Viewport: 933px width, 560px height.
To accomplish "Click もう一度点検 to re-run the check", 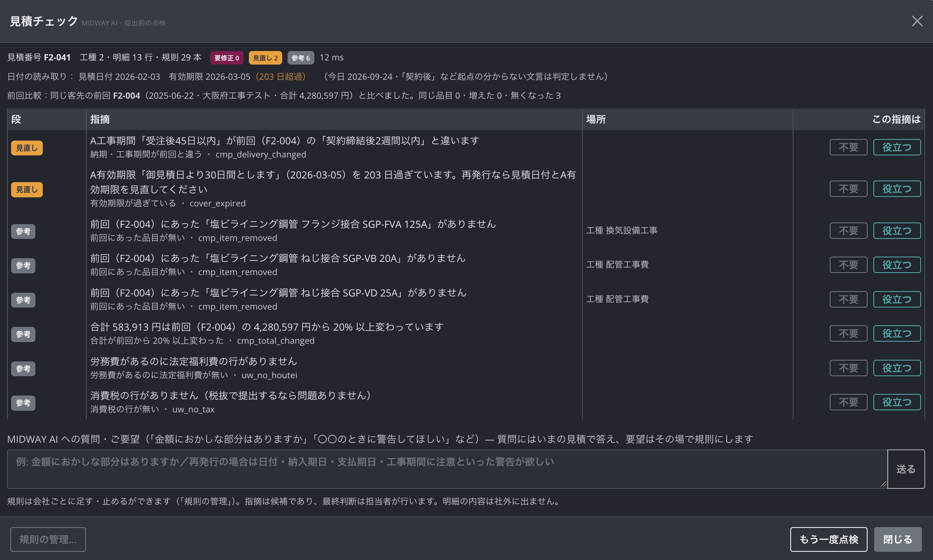I will [829, 539].
